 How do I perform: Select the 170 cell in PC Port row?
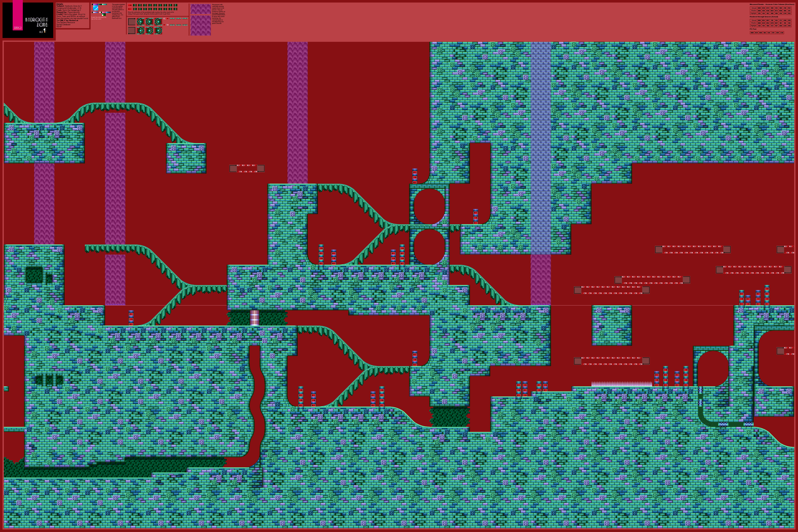[773, 33]
